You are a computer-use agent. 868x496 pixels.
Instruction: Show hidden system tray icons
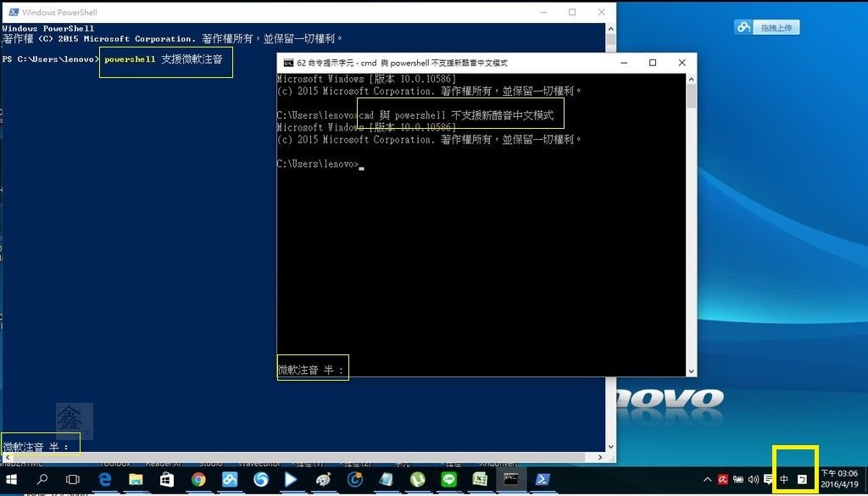708,480
